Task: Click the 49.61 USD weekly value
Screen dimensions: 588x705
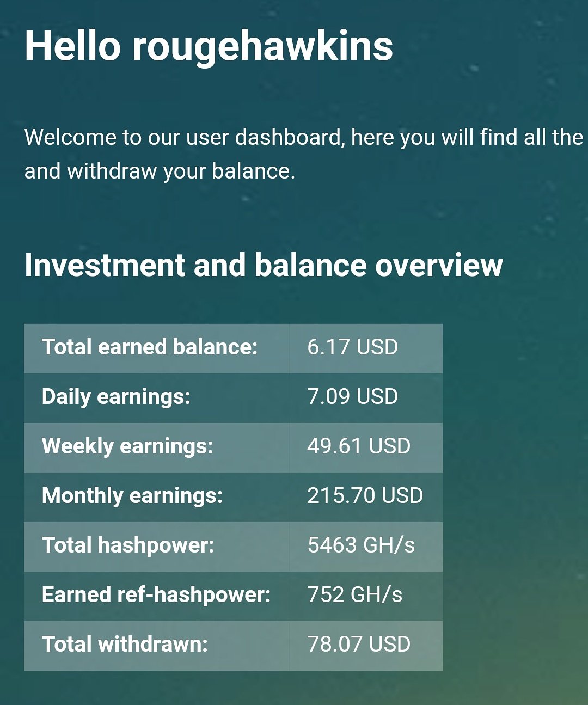Action: [359, 446]
